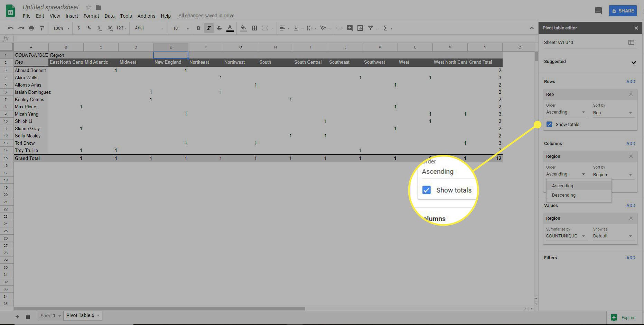This screenshot has width=644, height=325.
Task: Open the Data menu
Action: point(110,16)
